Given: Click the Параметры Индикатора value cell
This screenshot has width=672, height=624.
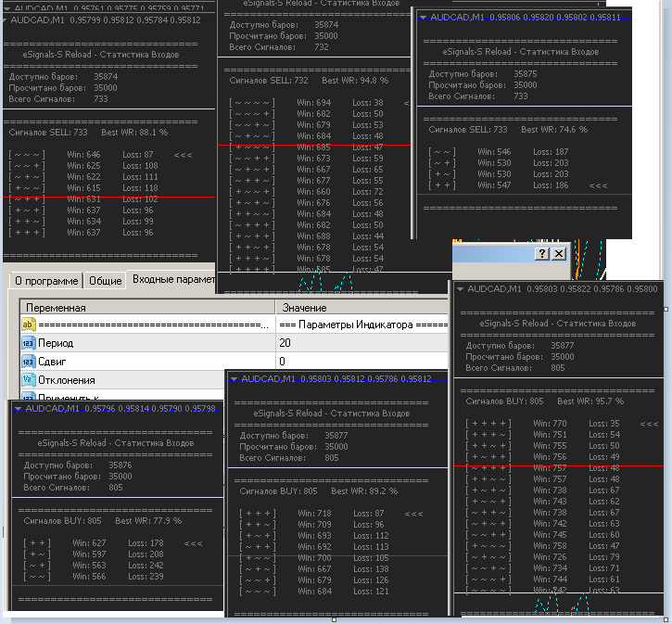Looking at the screenshot, I should [x=361, y=325].
